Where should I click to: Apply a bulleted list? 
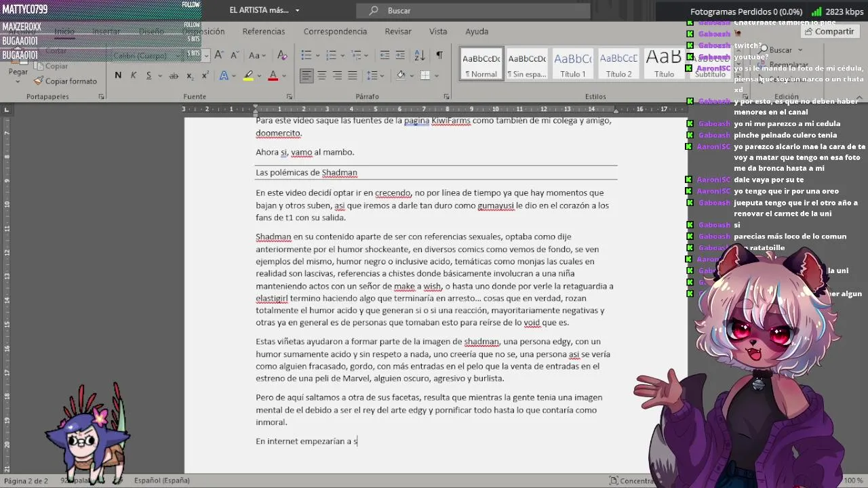[x=306, y=56]
